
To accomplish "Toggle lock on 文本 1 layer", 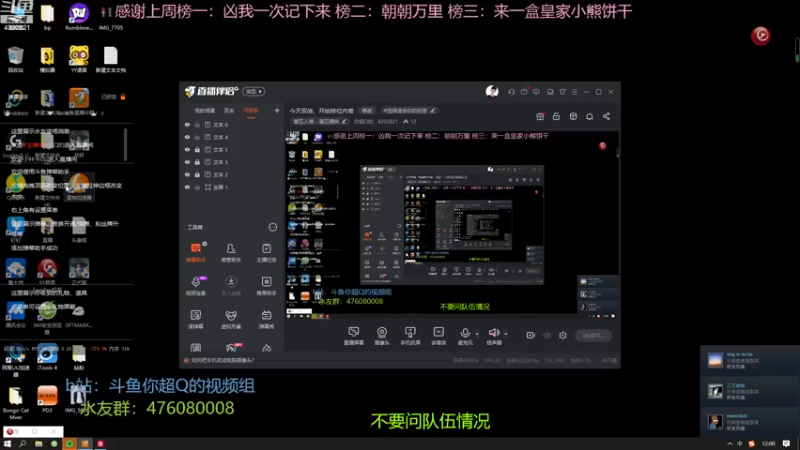I will [197, 149].
